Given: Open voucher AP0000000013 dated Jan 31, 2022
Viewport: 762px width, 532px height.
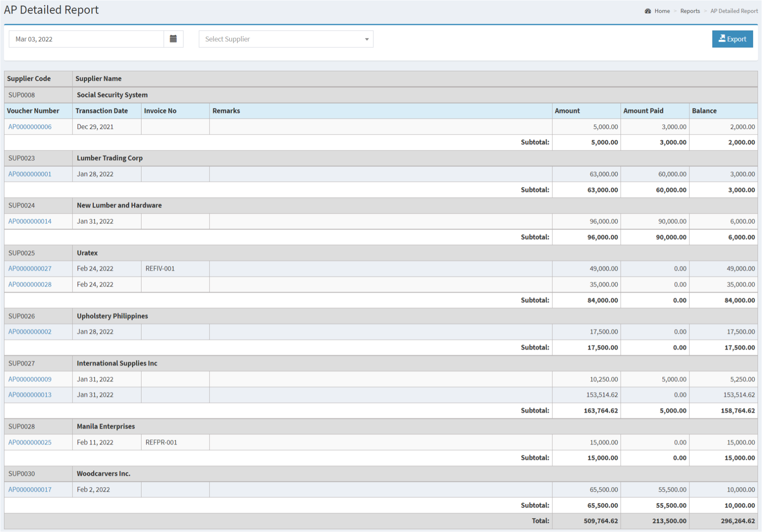Looking at the screenshot, I should [30, 395].
